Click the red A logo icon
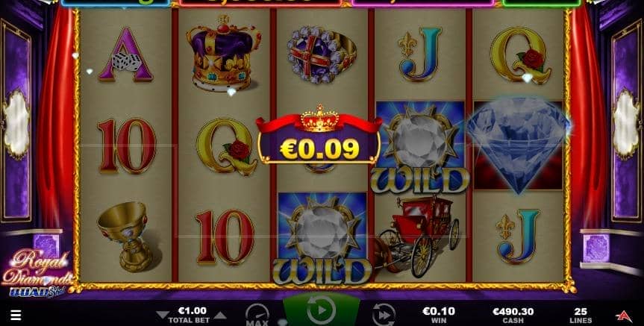644x326 pixels. tap(623, 316)
